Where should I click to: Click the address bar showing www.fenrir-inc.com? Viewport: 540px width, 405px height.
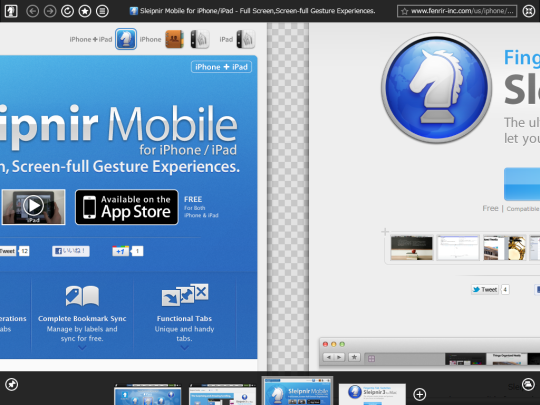pos(457,11)
